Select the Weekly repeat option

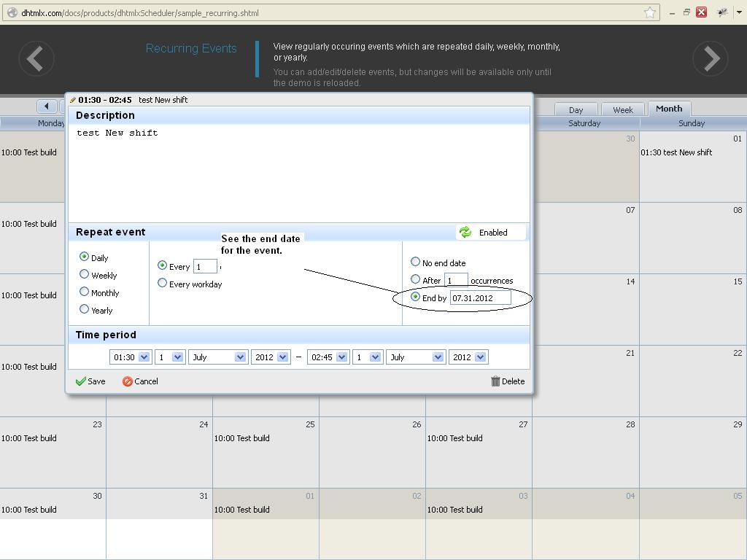pos(85,275)
